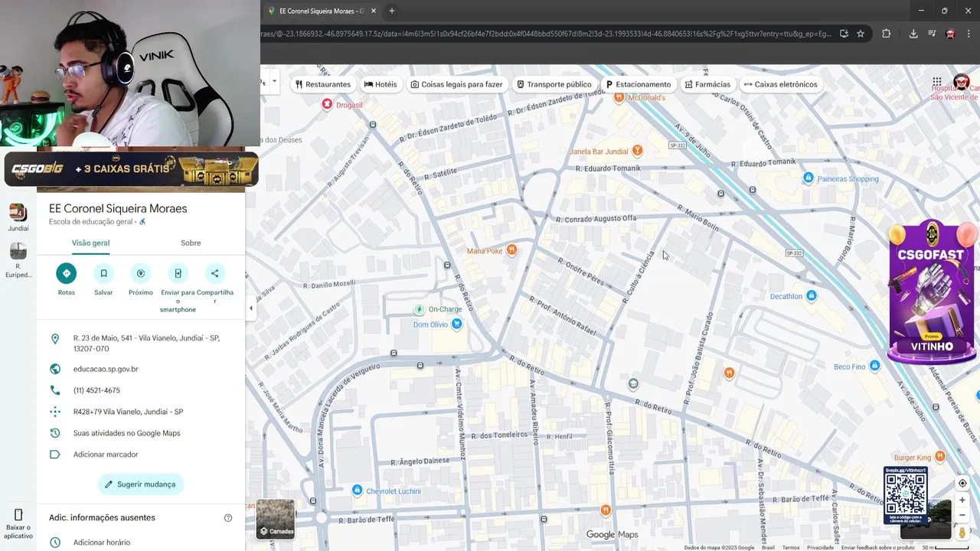
Task: Send to smartphone icon
Action: [178, 273]
